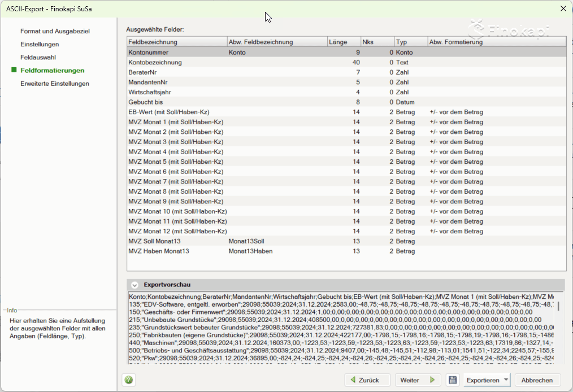The height and width of the screenshot is (392, 573).
Task: Select the MVZ Monat 6 row
Action: (346, 172)
